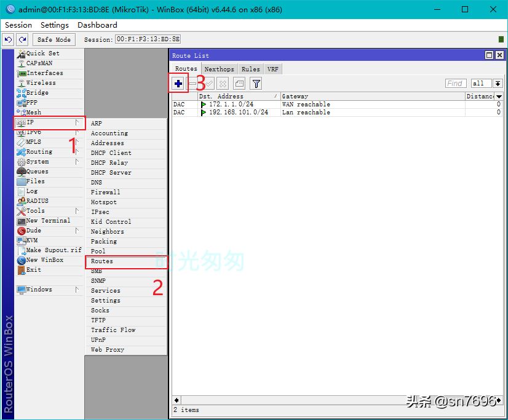Select Make Supout.rif in sidebar
Screen dimensions: 508x420
click(50, 250)
